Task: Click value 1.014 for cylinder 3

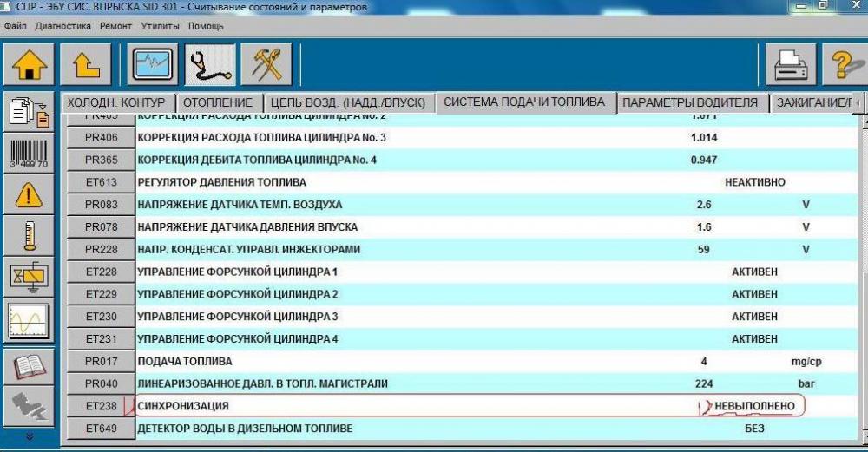Action: (x=704, y=137)
